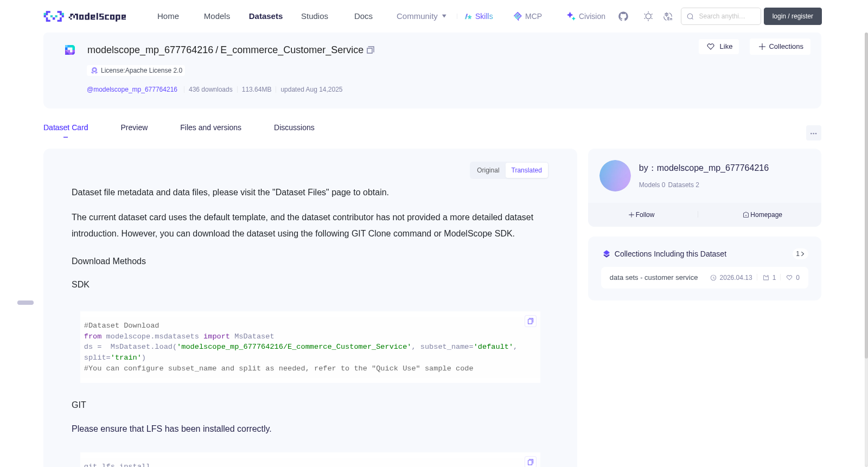Switch card text to Original

pyautogui.click(x=488, y=170)
